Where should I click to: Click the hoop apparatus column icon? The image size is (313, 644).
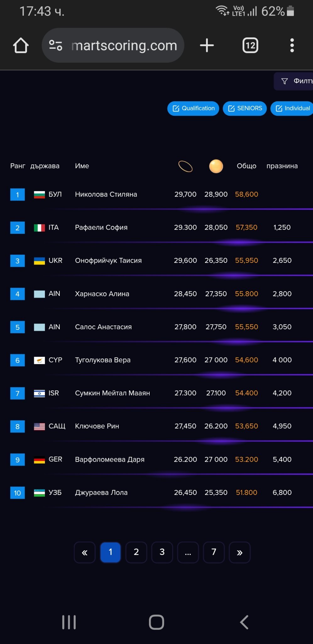[x=185, y=166]
